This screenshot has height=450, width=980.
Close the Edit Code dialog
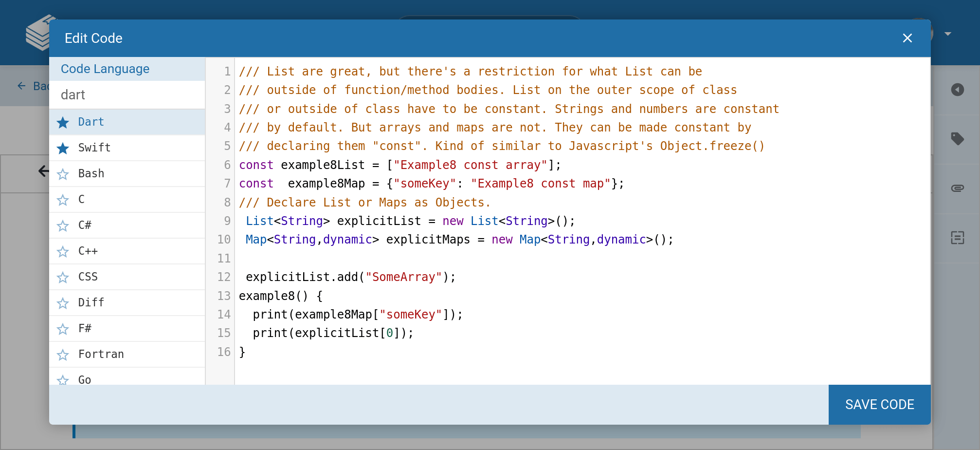(907, 38)
